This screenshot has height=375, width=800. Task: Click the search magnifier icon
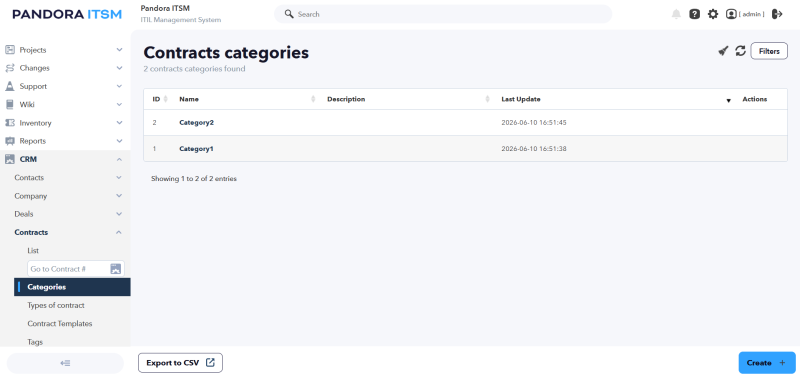(289, 14)
